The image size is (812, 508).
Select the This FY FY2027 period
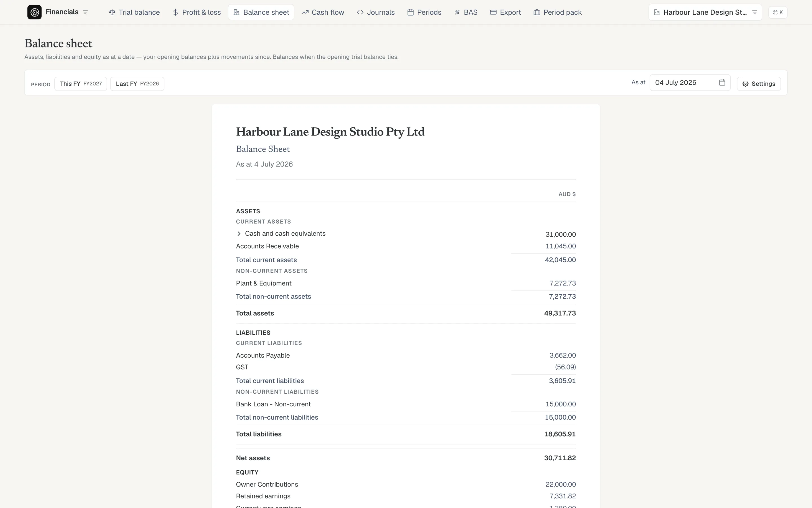(x=81, y=84)
